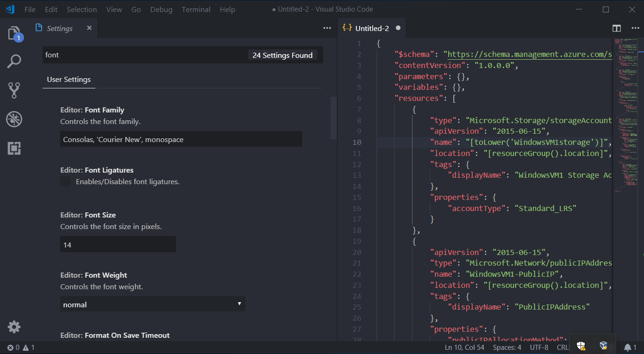Click the Manage gear icon
Viewport: 644px width, 354px height.
click(14, 327)
